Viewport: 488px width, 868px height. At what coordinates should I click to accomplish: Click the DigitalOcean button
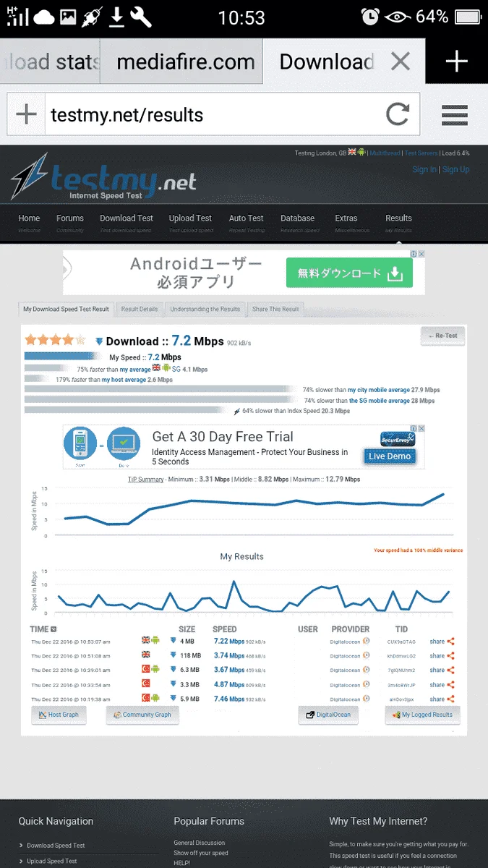click(x=328, y=715)
